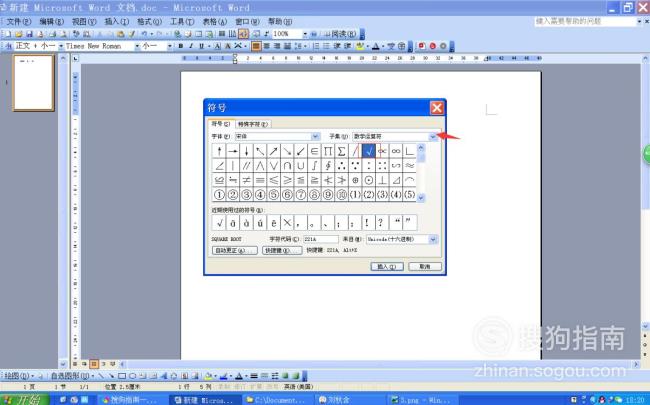Select the page 1 thumbnail

34,83
